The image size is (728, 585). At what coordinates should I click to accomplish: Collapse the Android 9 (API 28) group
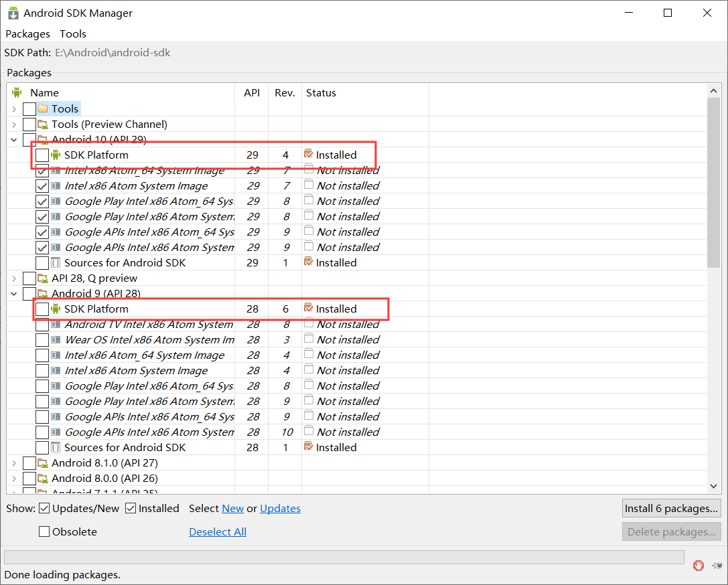[14, 294]
